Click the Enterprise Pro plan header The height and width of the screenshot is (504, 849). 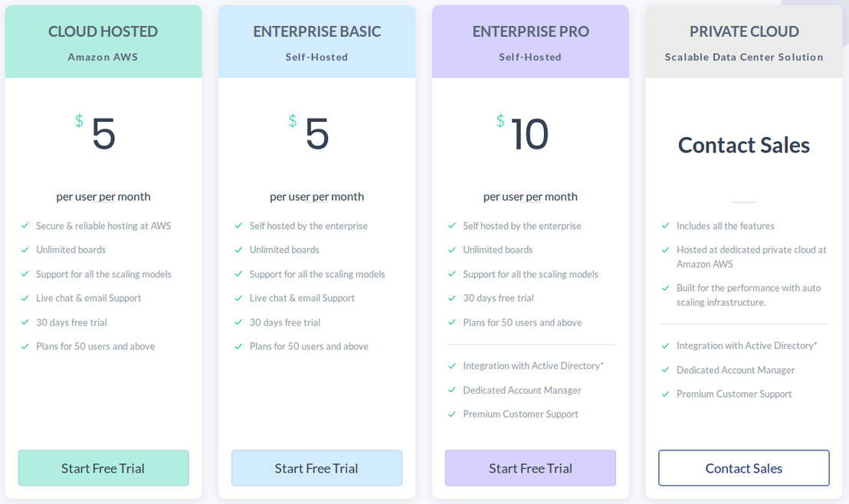tap(530, 31)
